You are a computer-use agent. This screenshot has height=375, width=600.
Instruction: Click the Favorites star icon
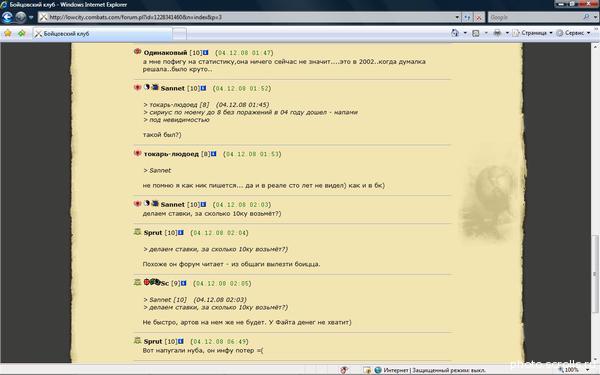[8, 33]
